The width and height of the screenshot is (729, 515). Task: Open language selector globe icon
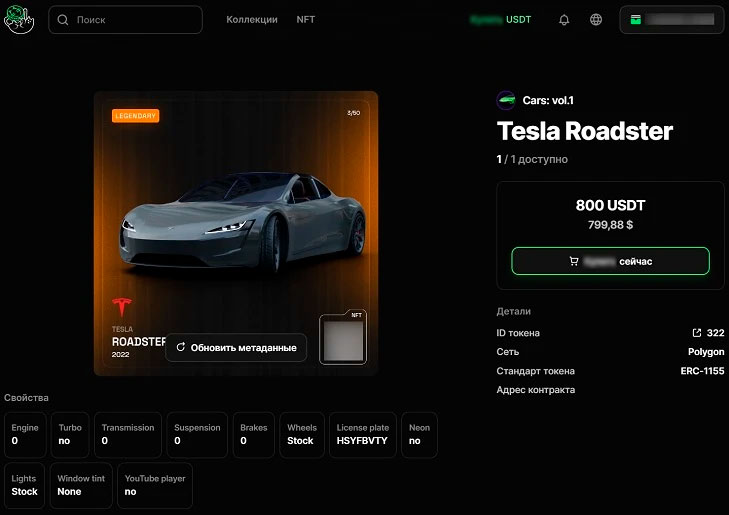coord(596,20)
